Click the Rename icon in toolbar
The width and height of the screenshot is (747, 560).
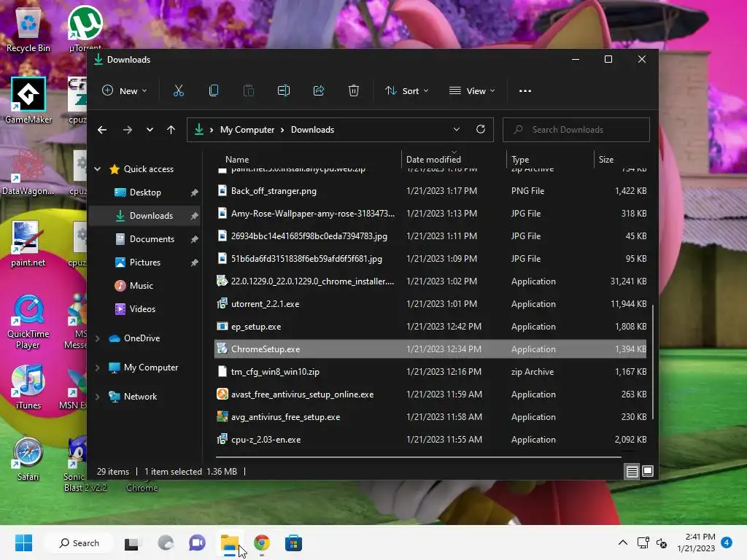tap(284, 90)
